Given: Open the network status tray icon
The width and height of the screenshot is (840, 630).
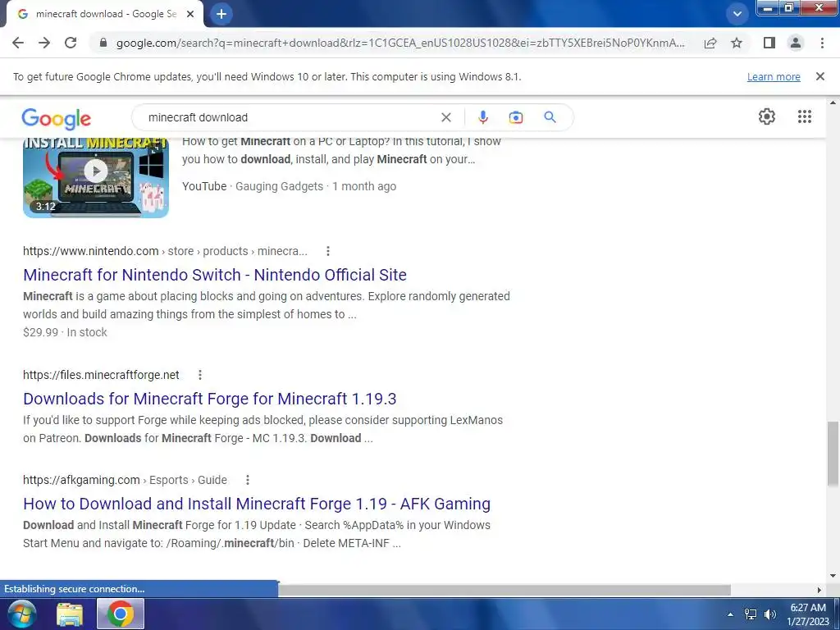Looking at the screenshot, I should point(751,614).
